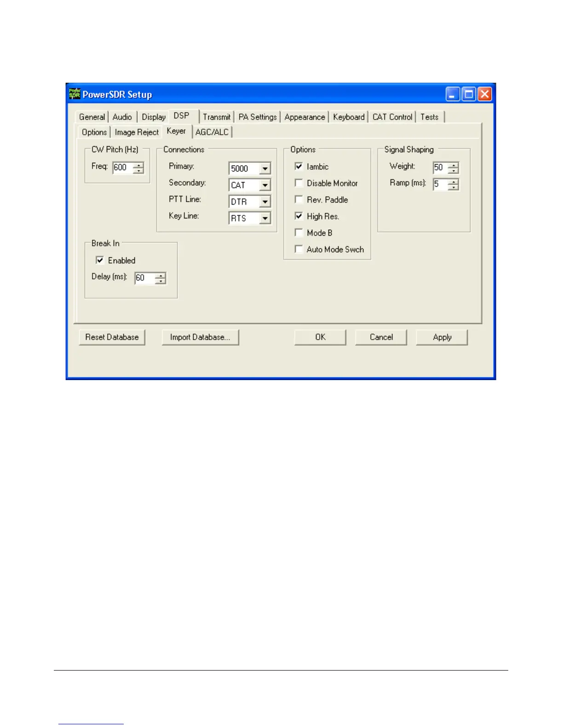Image resolution: width=563 pixels, height=728 pixels.
Task: Click the Import Database... button
Action: pos(200,337)
